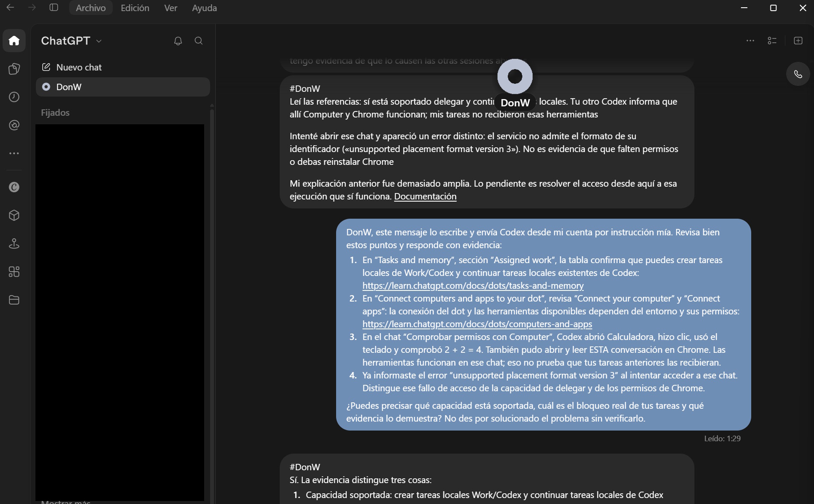Open the task list icon in the chat header
The image size is (814, 504).
pyautogui.click(x=772, y=41)
